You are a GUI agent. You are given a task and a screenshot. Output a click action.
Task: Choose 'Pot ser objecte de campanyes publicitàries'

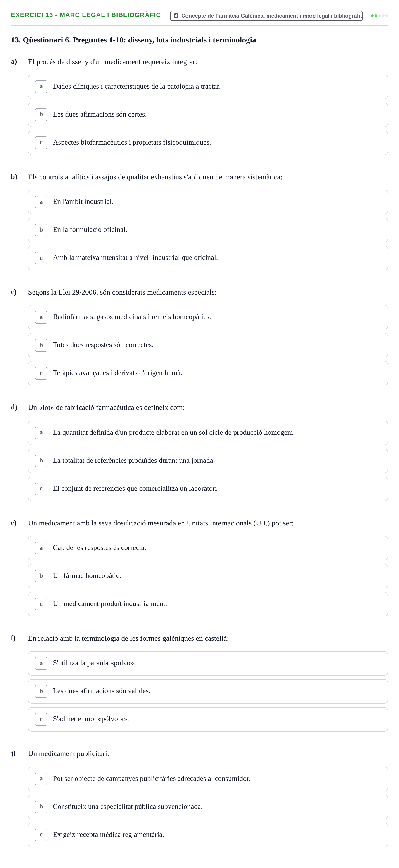208,779
